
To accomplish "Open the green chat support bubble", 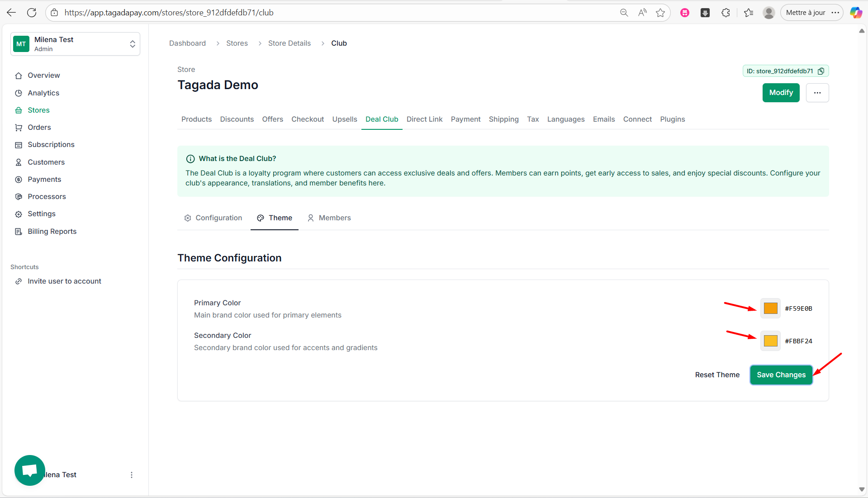I will (30, 470).
